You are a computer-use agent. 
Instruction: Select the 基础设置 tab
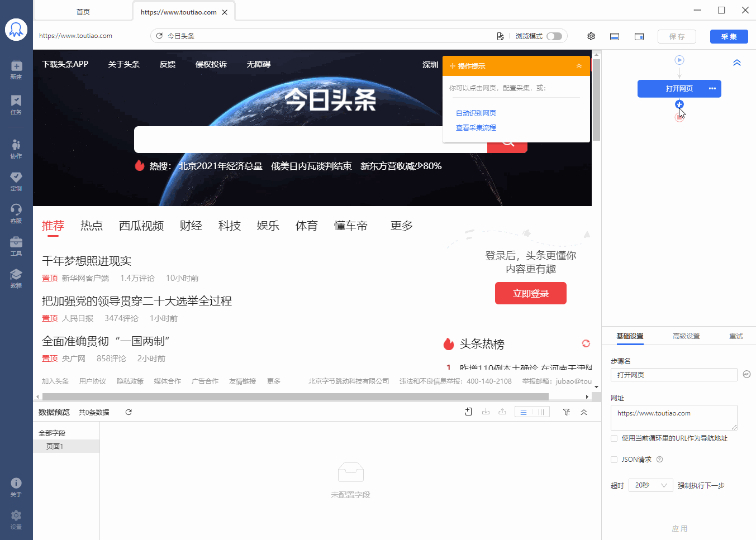coord(630,336)
